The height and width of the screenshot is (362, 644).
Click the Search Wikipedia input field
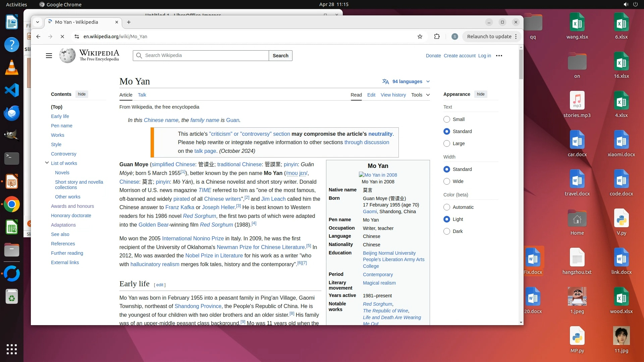pyautogui.click(x=205, y=56)
